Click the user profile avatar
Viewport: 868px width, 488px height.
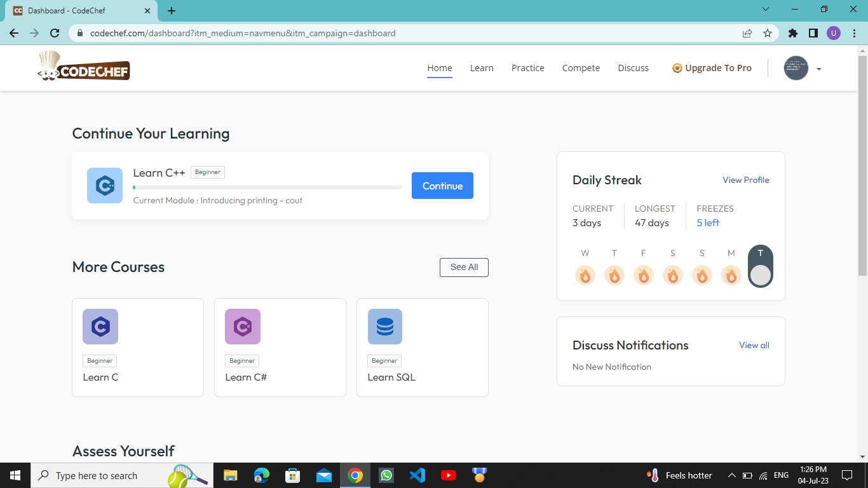pyautogui.click(x=796, y=68)
